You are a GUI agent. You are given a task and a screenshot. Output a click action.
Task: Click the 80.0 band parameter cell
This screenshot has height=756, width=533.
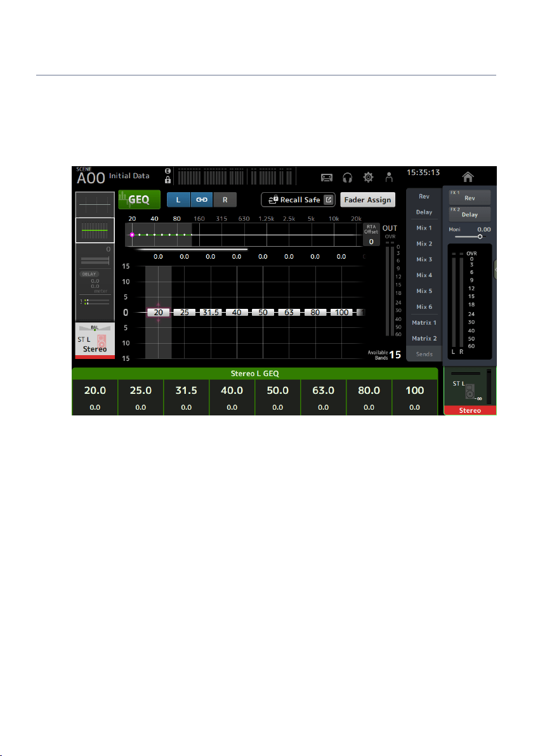[x=369, y=397]
